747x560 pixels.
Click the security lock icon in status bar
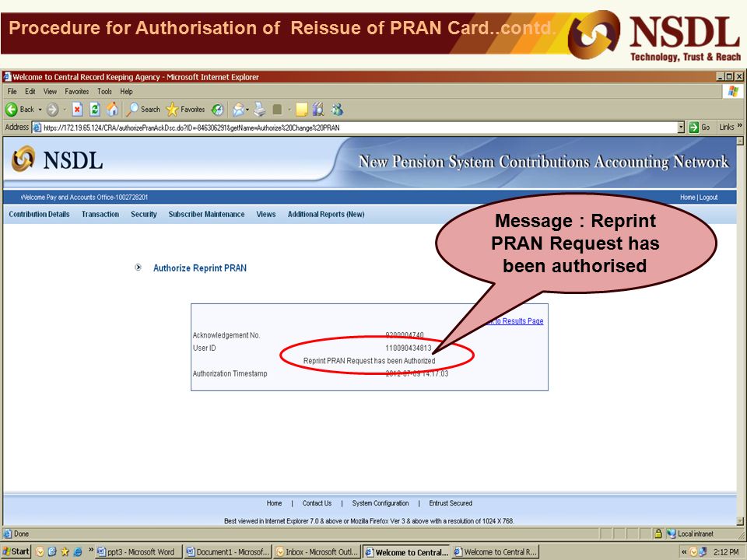coord(658,534)
